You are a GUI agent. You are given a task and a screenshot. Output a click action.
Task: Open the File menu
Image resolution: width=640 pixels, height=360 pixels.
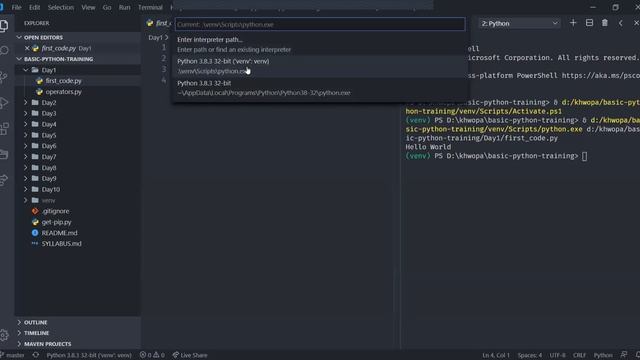[16, 7]
